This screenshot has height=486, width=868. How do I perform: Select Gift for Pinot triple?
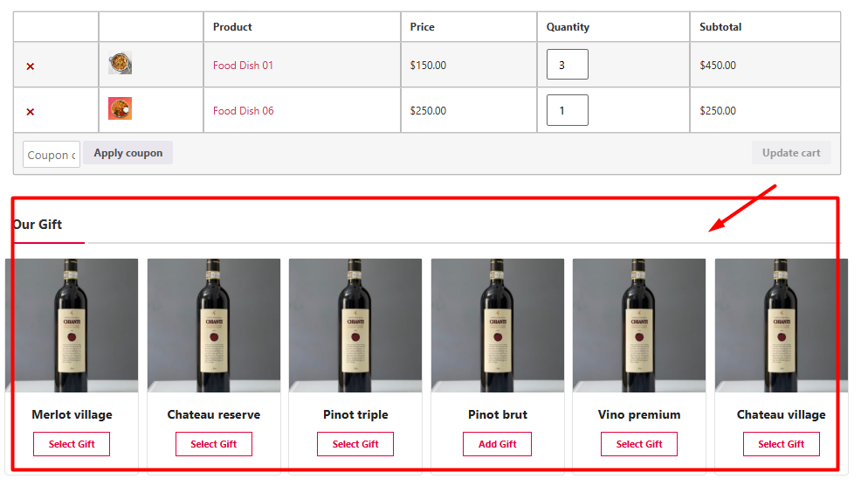pos(355,444)
